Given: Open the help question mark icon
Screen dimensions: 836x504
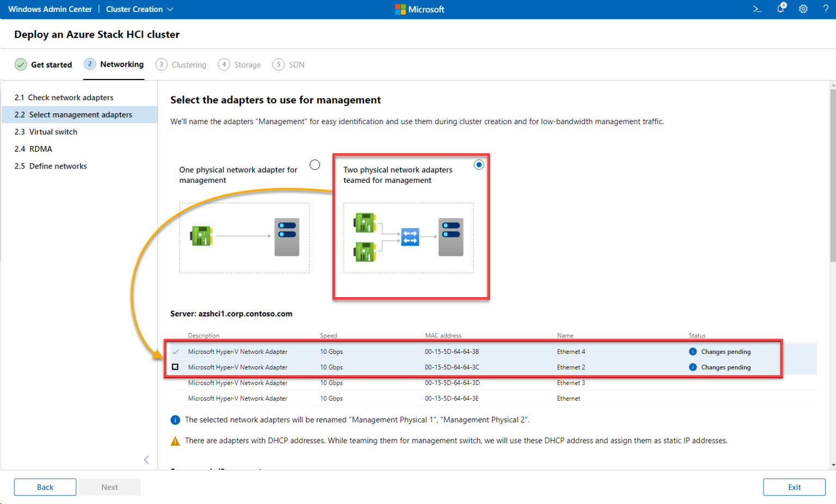Looking at the screenshot, I should pos(826,9).
